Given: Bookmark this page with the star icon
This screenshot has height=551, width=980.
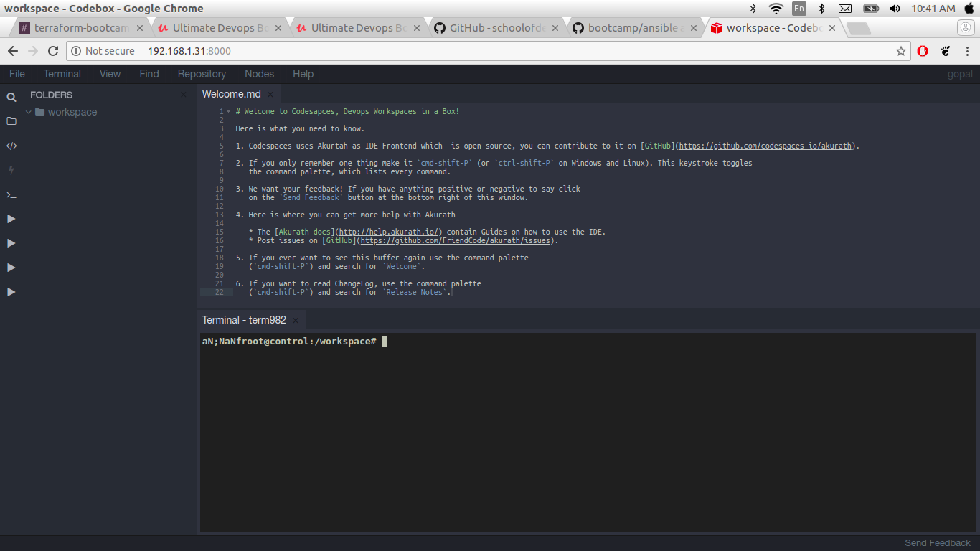Looking at the screenshot, I should (901, 51).
